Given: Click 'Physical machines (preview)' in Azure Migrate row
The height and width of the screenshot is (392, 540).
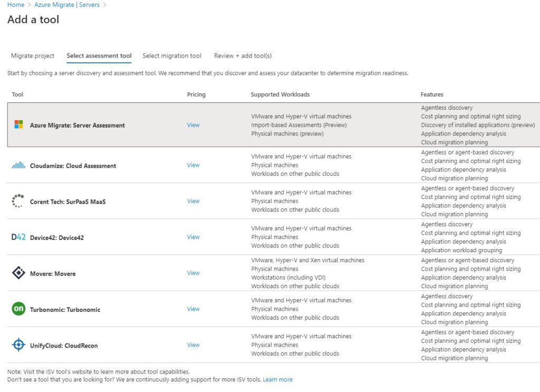Looking at the screenshot, I should pyautogui.click(x=287, y=133).
